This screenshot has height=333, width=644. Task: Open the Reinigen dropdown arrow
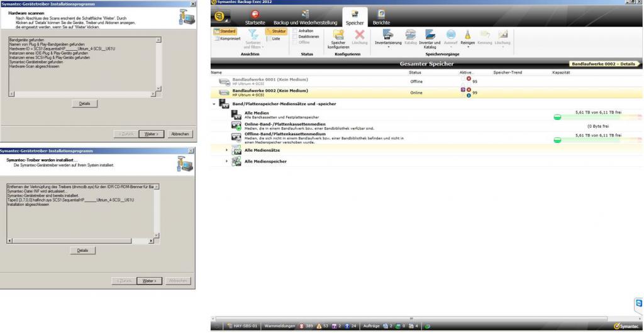[x=467, y=47]
